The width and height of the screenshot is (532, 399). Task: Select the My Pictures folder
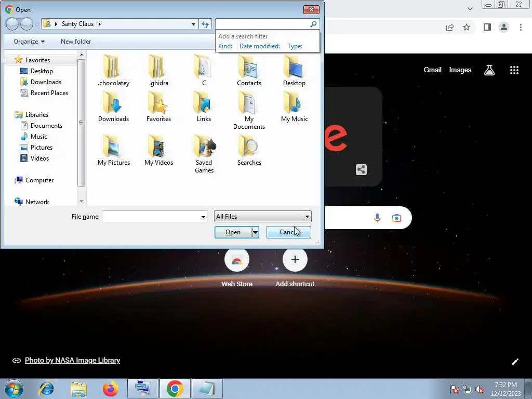click(x=113, y=150)
